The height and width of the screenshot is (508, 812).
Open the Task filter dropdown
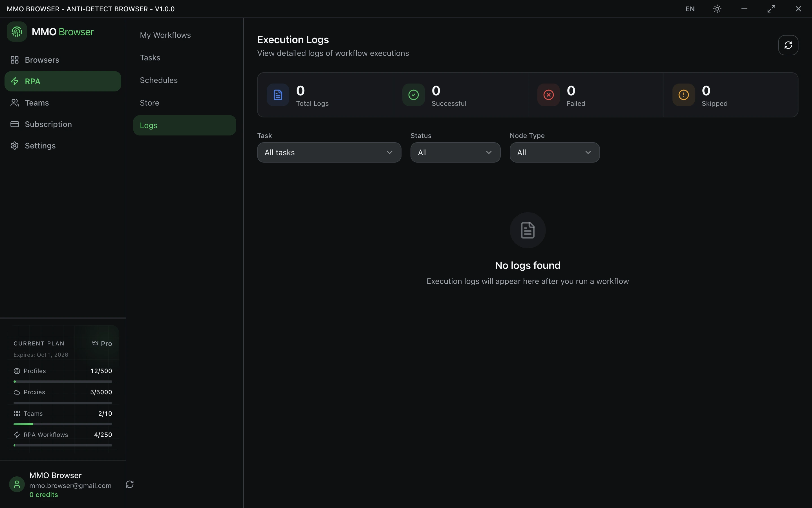(329, 152)
